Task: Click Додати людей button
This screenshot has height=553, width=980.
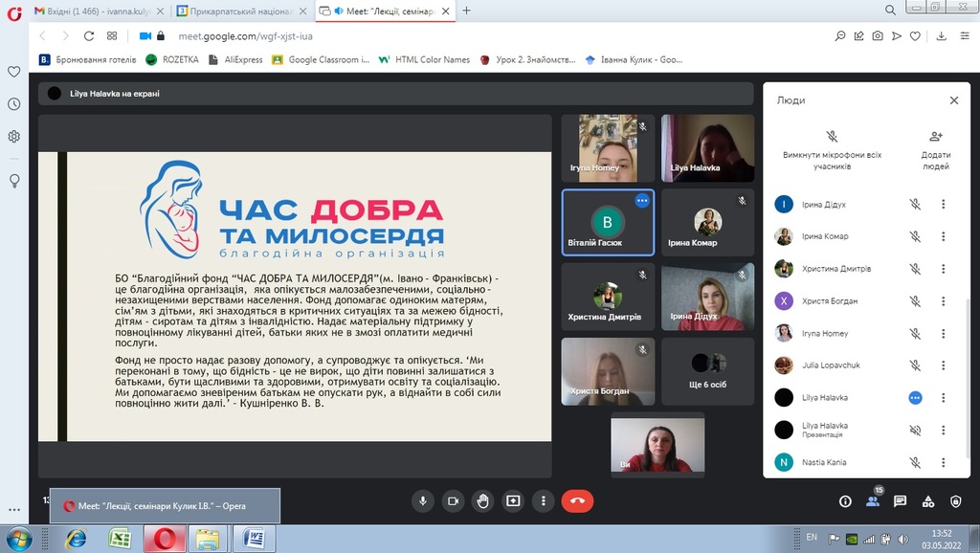Action: (x=935, y=149)
